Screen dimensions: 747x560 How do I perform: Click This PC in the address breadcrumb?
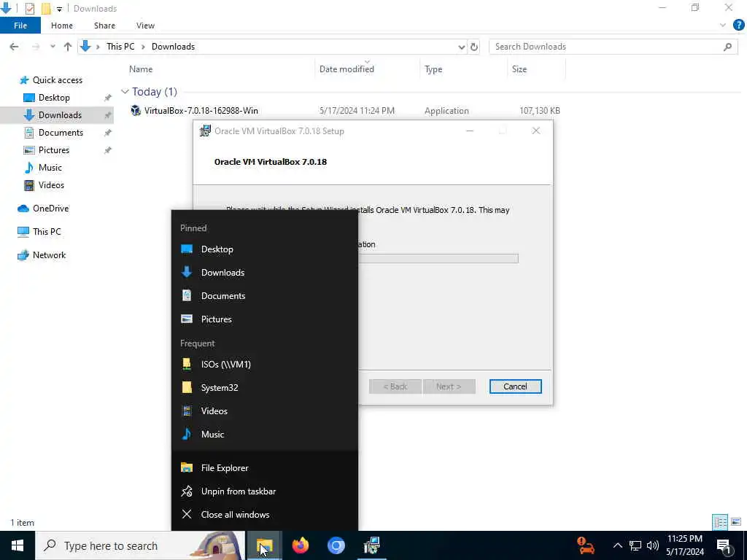click(x=120, y=47)
